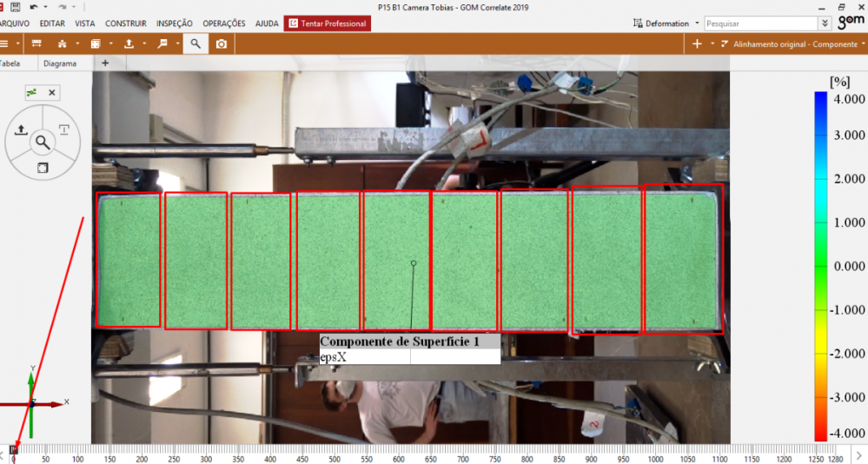Click the export icon in radial menu
The image size is (868, 464).
(x=20, y=130)
